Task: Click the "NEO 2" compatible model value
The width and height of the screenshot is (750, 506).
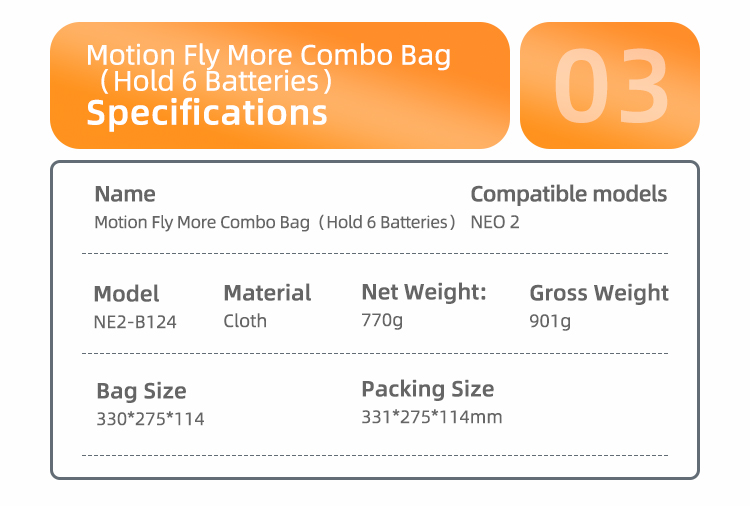Action: pos(495,222)
